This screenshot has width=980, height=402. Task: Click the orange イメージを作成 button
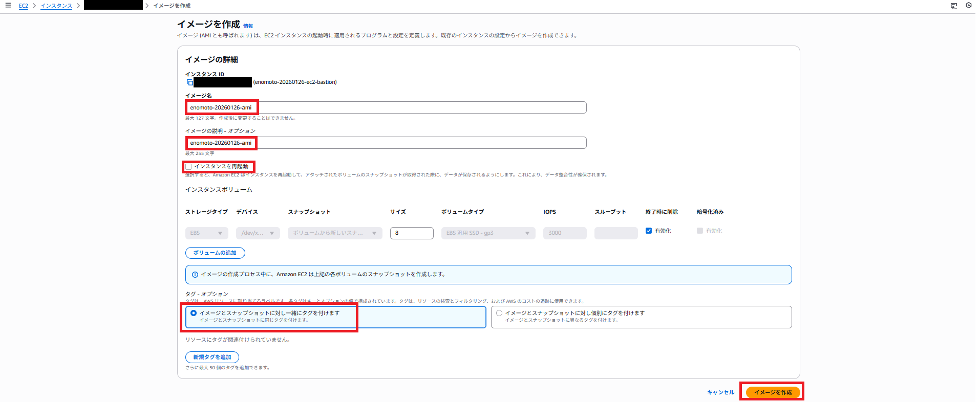(773, 392)
